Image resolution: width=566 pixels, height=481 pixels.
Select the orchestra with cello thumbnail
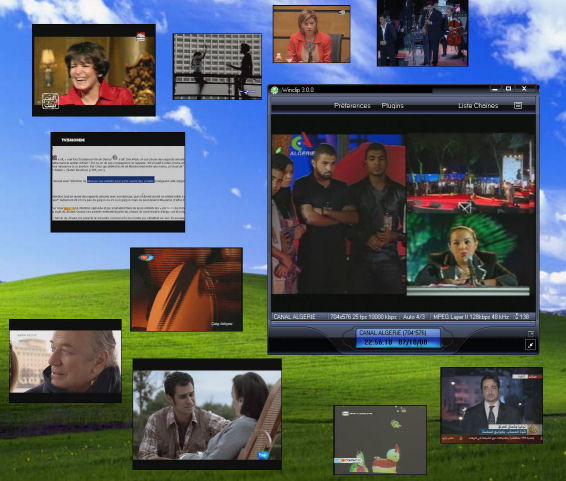422,33
